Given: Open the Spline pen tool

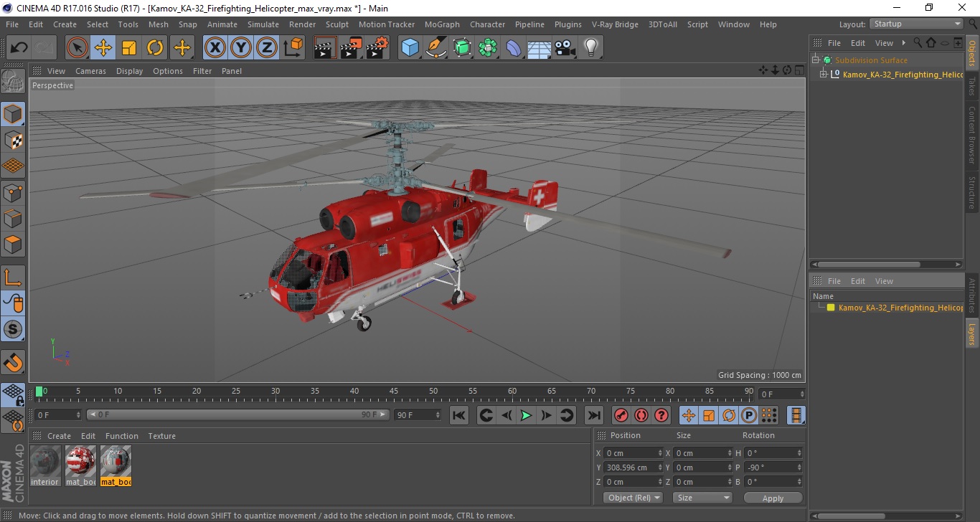Looking at the screenshot, I should click(x=435, y=48).
